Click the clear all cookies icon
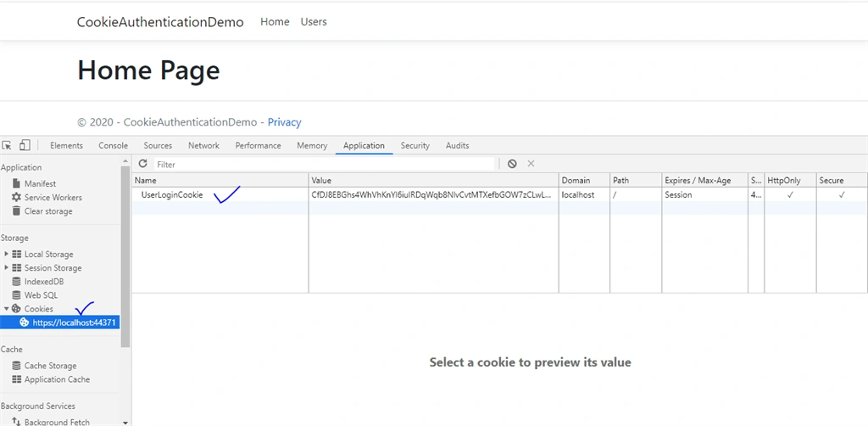The image size is (868, 426). (x=512, y=164)
